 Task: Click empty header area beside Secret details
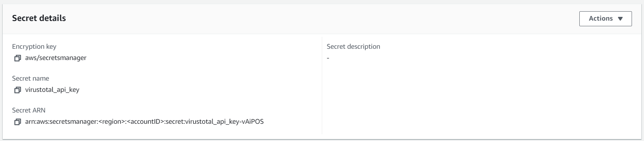[320, 18]
